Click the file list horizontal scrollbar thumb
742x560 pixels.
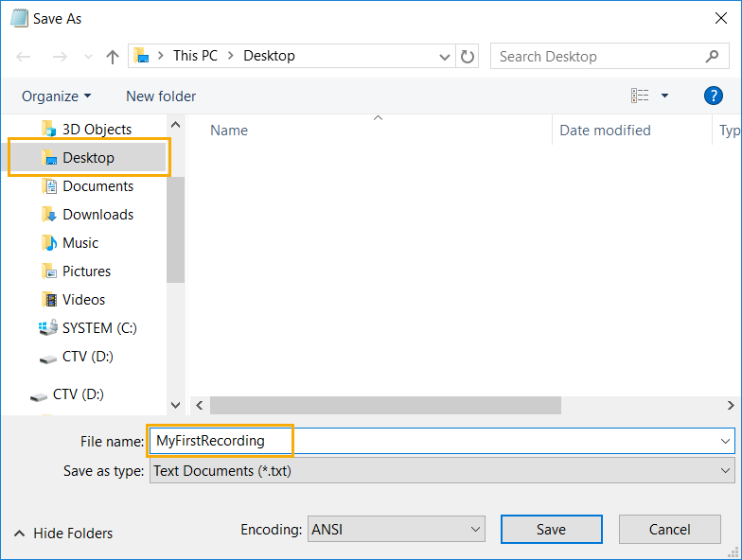[386, 405]
